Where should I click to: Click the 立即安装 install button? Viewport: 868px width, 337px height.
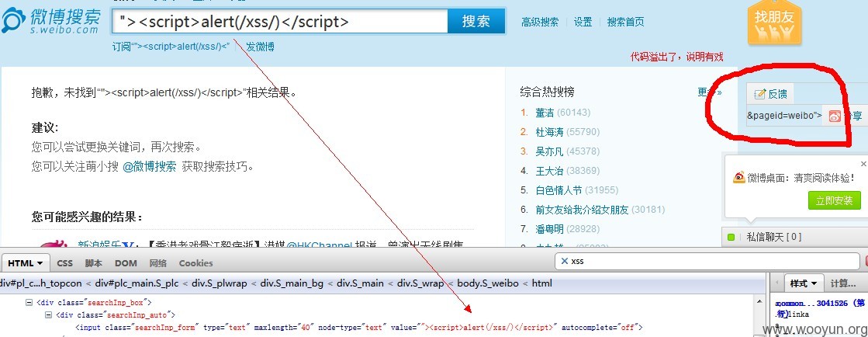(x=834, y=200)
